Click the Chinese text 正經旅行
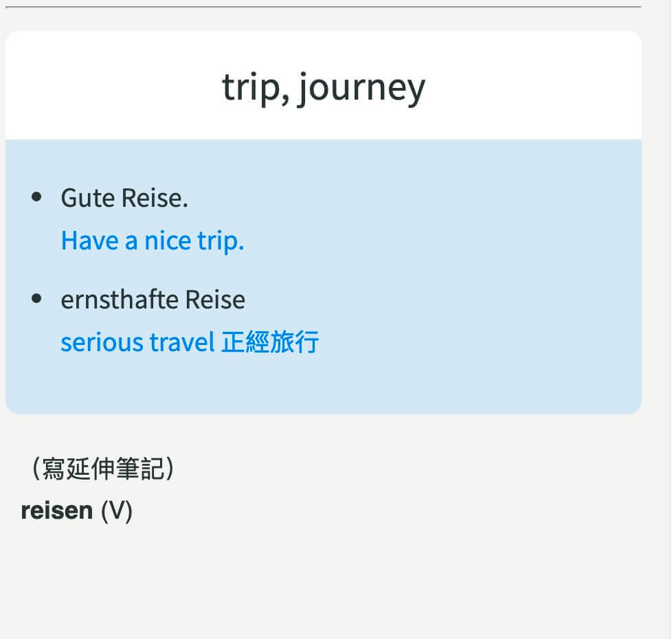This screenshot has height=639, width=672. 270,341
